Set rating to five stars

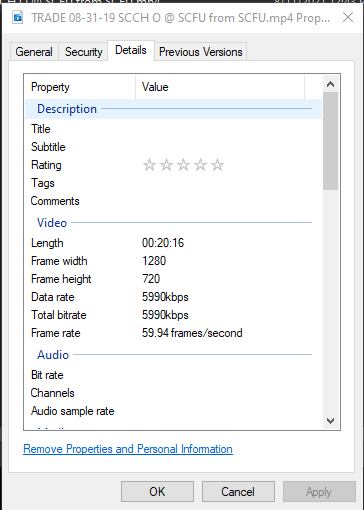click(x=217, y=165)
